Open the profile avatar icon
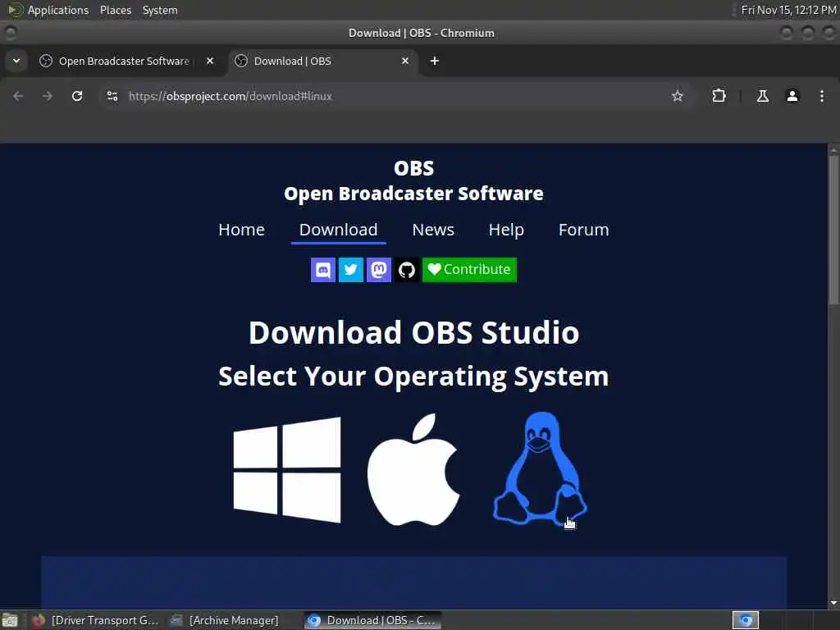Viewport: 840px width, 630px height. [792, 96]
